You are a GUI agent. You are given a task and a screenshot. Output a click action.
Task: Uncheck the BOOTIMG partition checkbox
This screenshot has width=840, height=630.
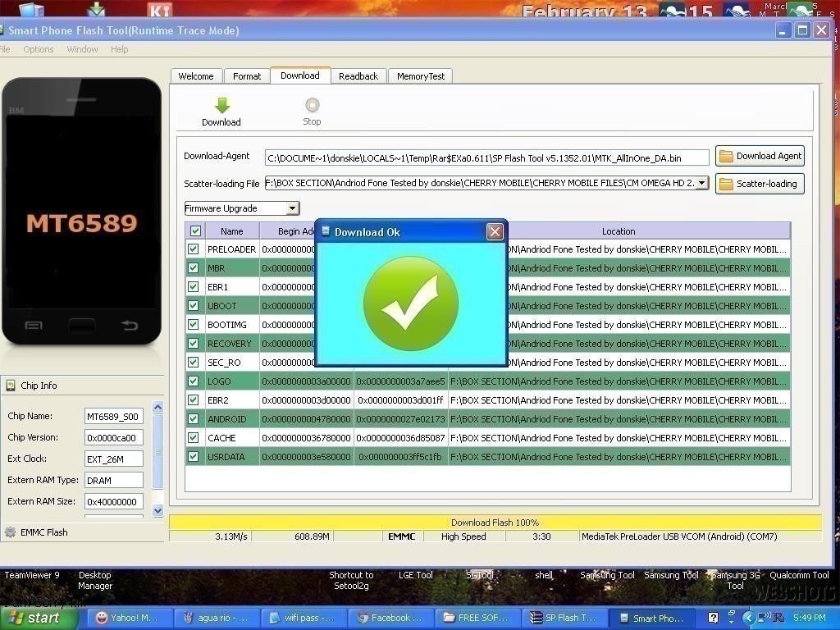tap(194, 325)
